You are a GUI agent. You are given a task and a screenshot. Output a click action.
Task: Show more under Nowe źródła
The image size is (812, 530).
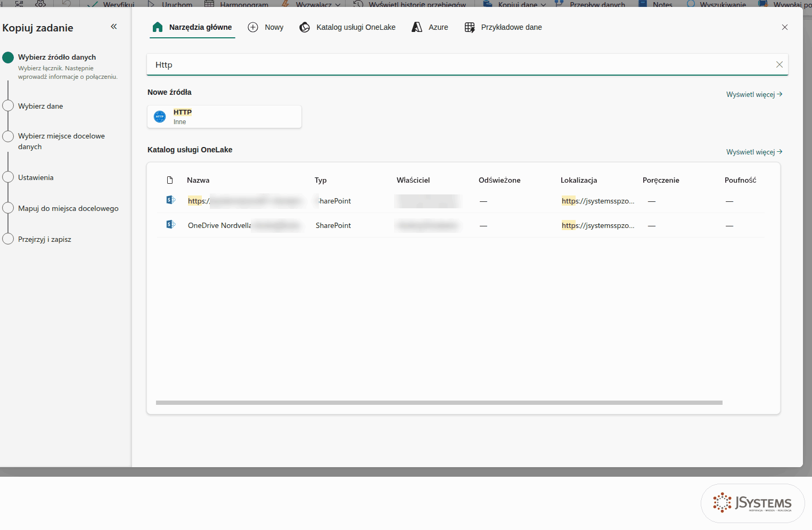754,94
